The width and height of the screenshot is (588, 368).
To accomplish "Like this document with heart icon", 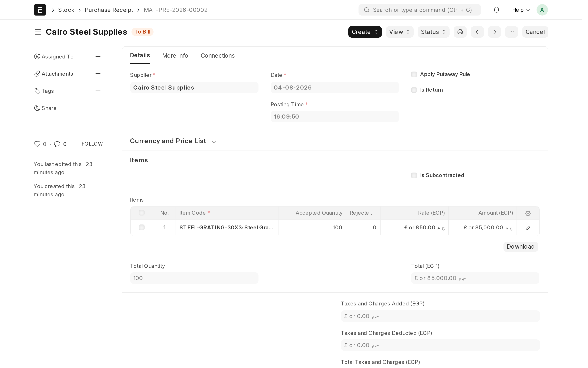I will pos(37,144).
